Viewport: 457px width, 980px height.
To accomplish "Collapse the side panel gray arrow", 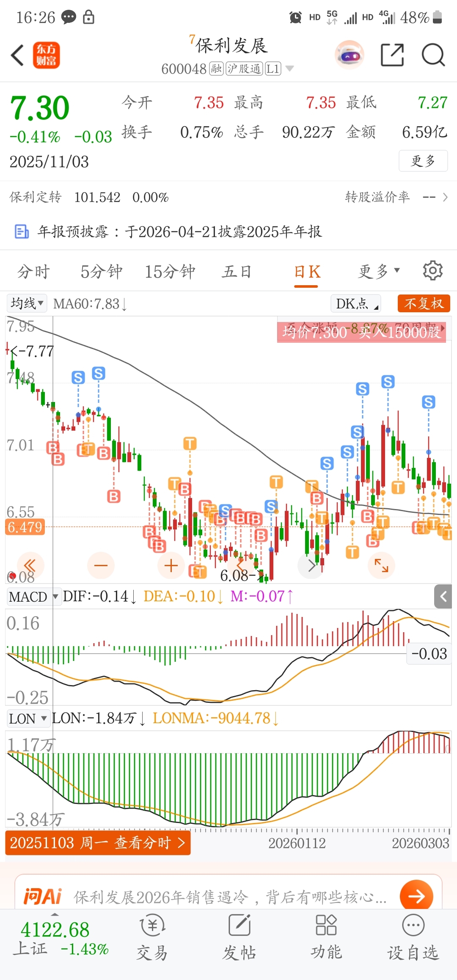I will [x=443, y=597].
